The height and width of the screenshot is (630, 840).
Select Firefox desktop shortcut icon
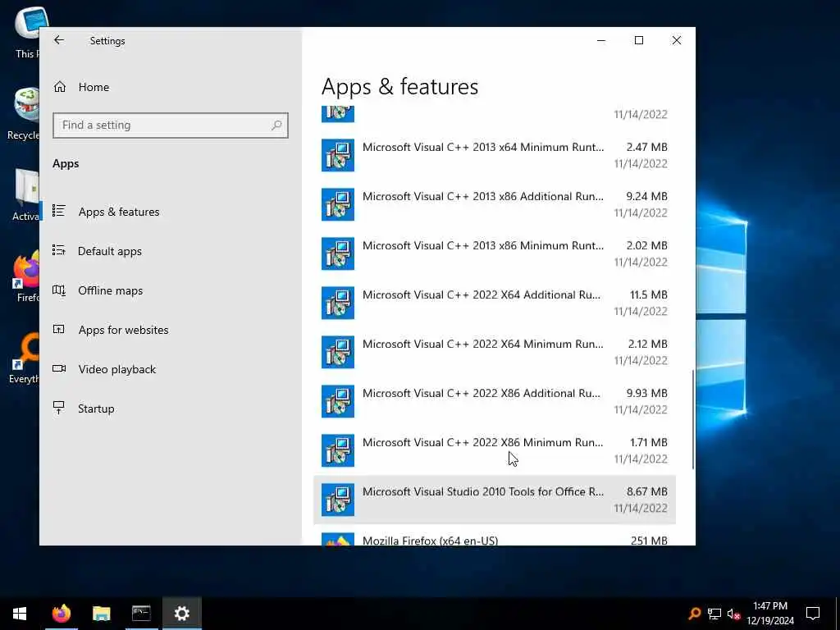click(27, 276)
